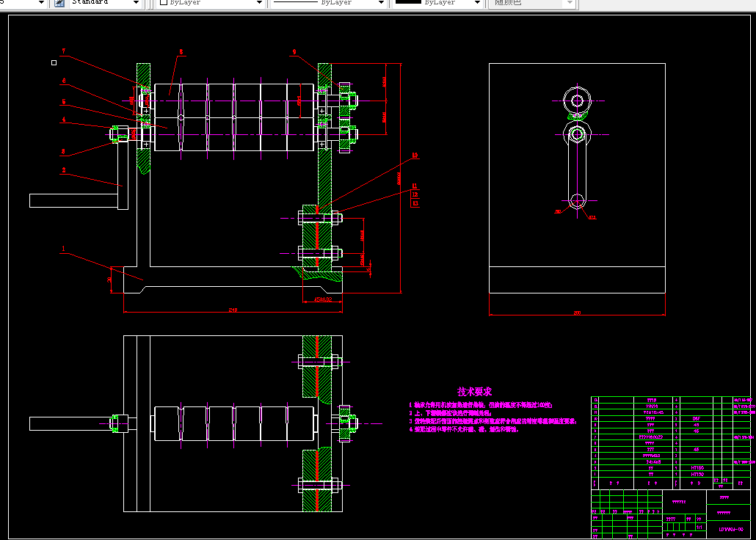The image size is (756, 540).
Task: Select the 200 dimension under side view
Action: (577, 313)
